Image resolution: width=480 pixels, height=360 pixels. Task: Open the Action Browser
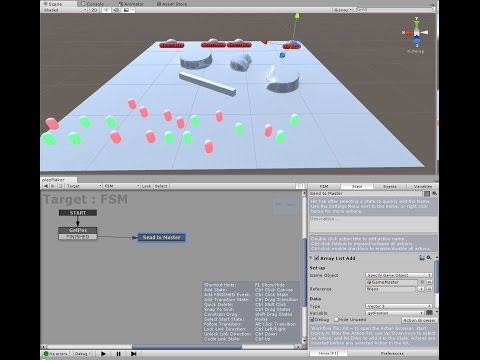click(419, 320)
